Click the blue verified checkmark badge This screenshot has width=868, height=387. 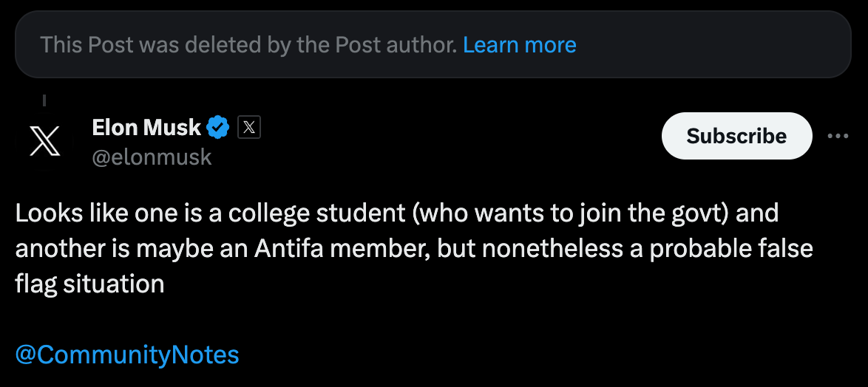click(217, 128)
